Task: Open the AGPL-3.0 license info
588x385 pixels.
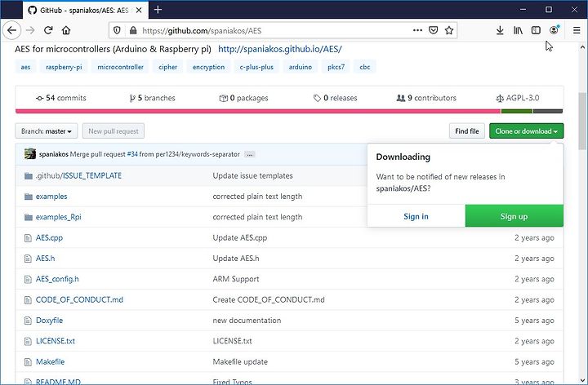Action: tap(518, 98)
